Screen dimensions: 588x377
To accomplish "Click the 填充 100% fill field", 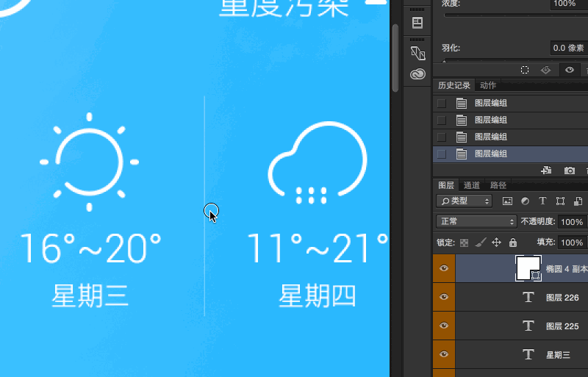I will (x=573, y=243).
